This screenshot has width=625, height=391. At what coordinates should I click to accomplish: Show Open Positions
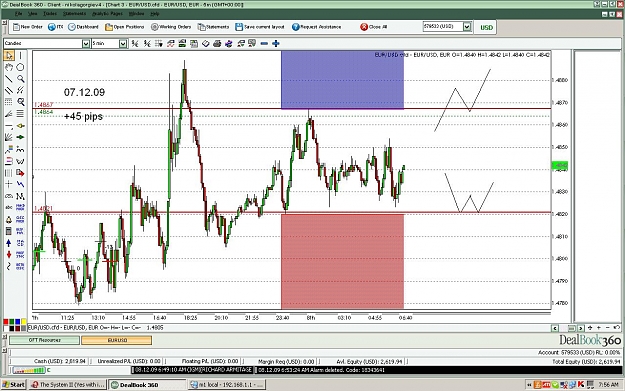[x=125, y=27]
